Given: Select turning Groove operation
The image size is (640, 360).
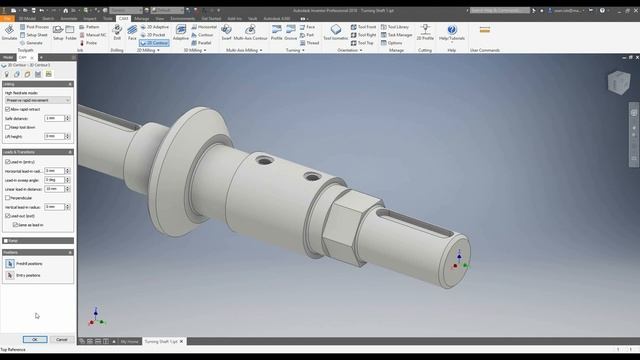Looking at the screenshot, I should [291, 32].
